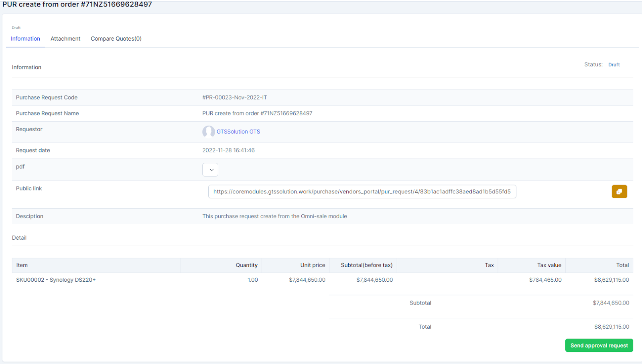Click the Item column header

click(x=22, y=265)
